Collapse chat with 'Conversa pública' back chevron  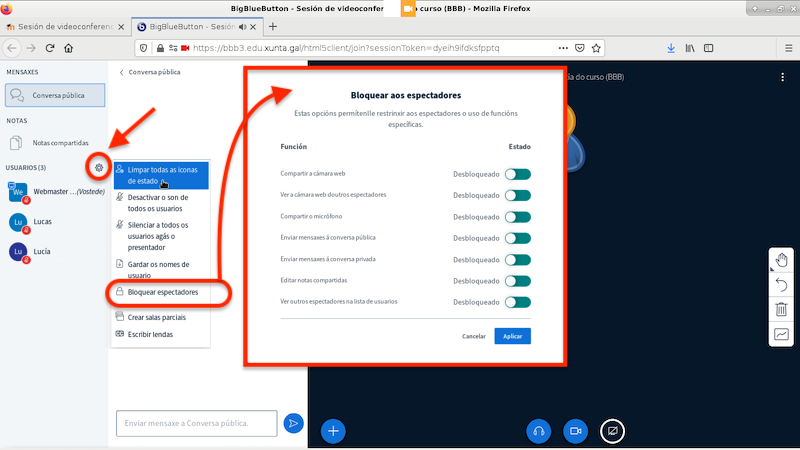[x=122, y=72]
